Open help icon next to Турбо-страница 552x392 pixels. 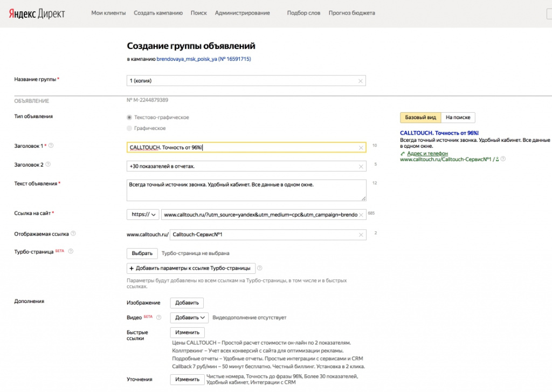[71, 251]
